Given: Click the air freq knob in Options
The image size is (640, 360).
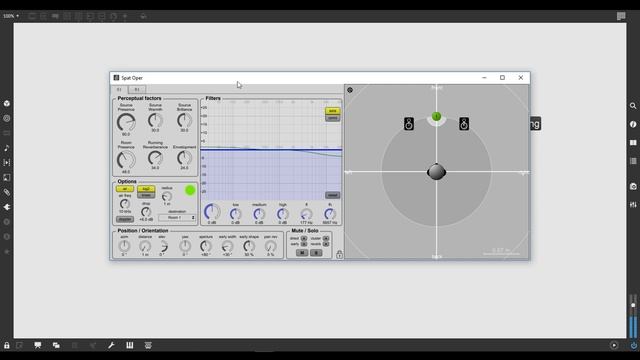Looking at the screenshot, I should click(x=125, y=204).
